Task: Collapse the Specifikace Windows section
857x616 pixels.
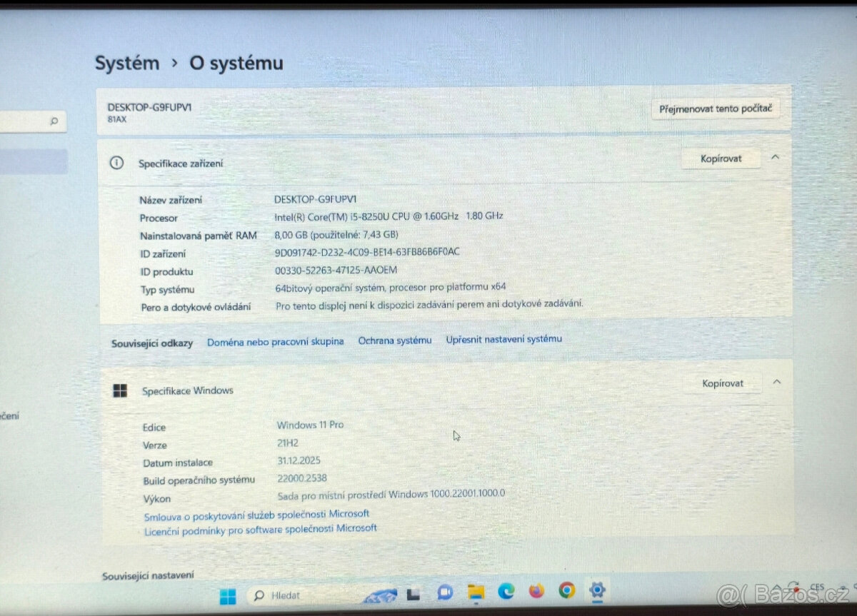Action: 776,383
